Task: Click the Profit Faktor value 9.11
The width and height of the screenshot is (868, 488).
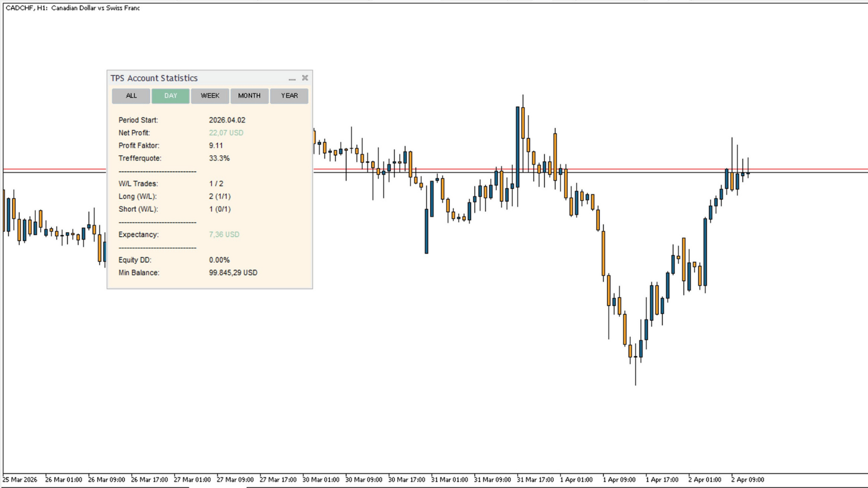Action: [x=216, y=145]
